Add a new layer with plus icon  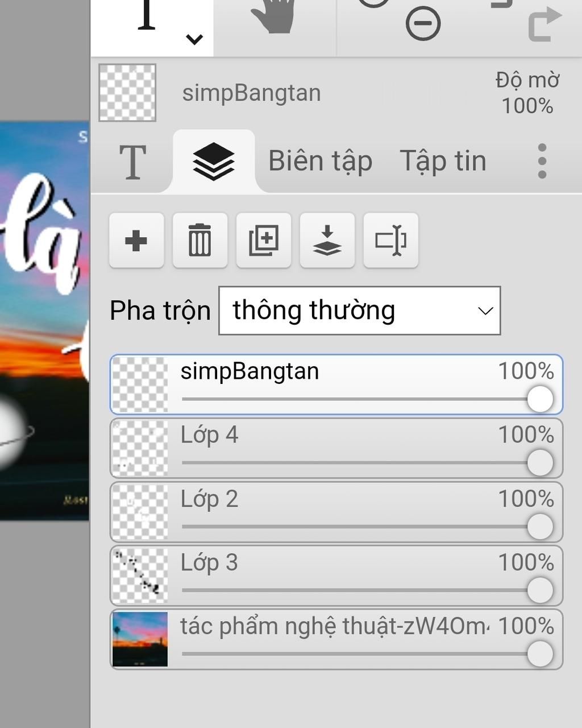point(136,241)
